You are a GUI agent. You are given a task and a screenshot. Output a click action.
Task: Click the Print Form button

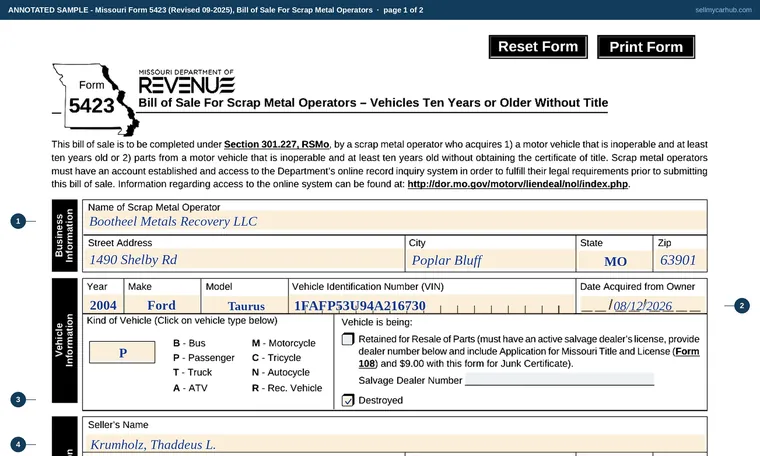point(646,47)
